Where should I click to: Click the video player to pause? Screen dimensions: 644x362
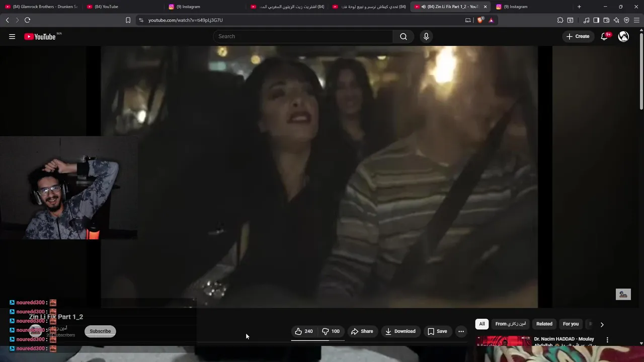(319, 176)
